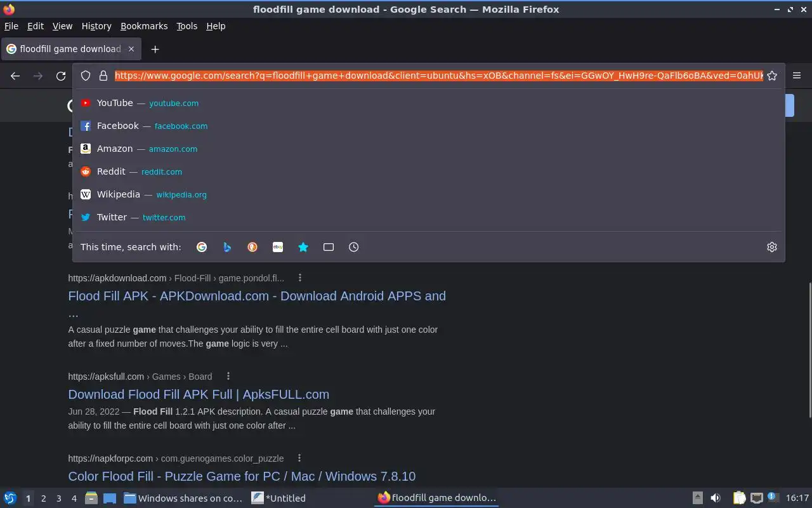Select the Amazon suggestion

click(x=428, y=149)
